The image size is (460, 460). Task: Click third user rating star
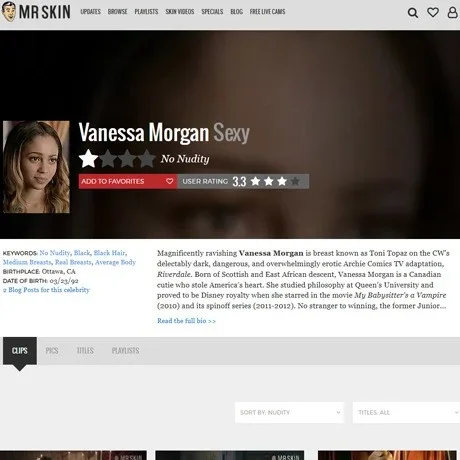282,181
